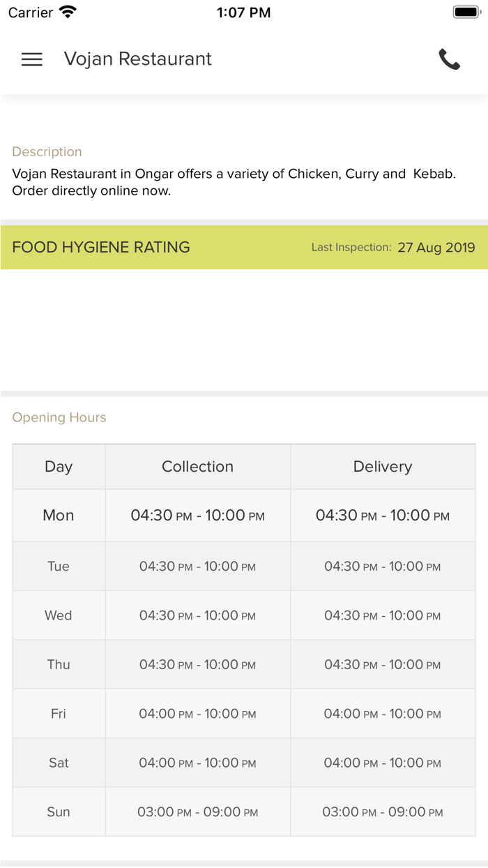Open the Vojan Restaurant title

coord(137,59)
